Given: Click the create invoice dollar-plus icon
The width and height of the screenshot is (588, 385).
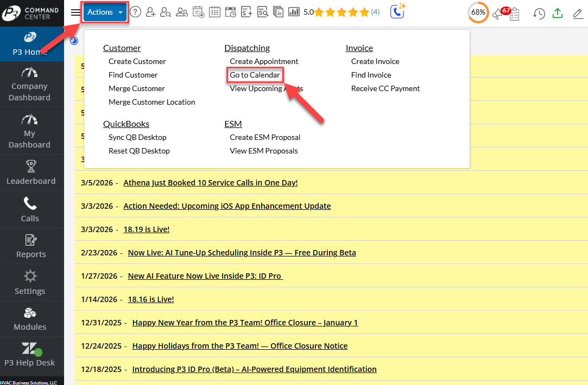Looking at the screenshot, I should [x=246, y=12].
